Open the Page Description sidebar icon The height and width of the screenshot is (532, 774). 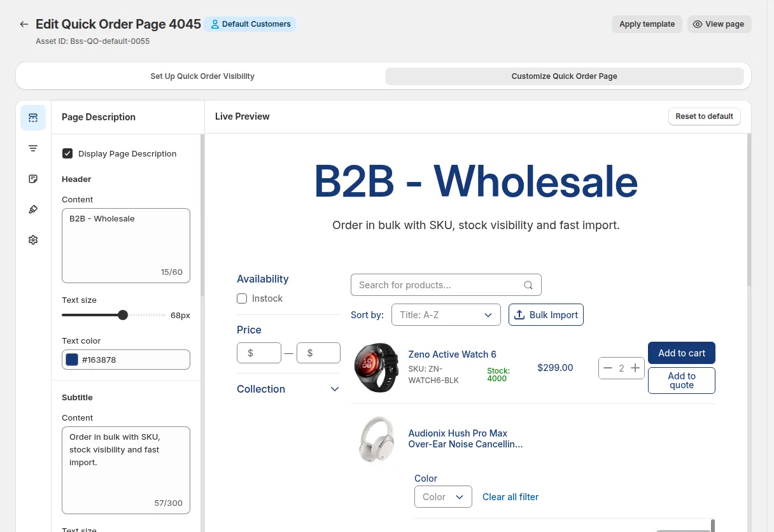(x=33, y=118)
